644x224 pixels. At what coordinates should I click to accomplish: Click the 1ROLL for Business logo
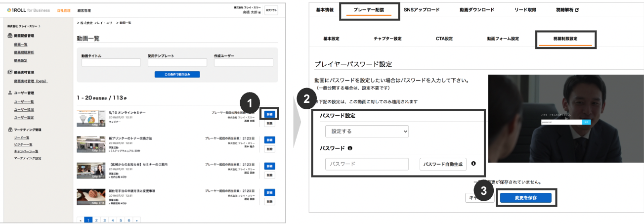29,10
